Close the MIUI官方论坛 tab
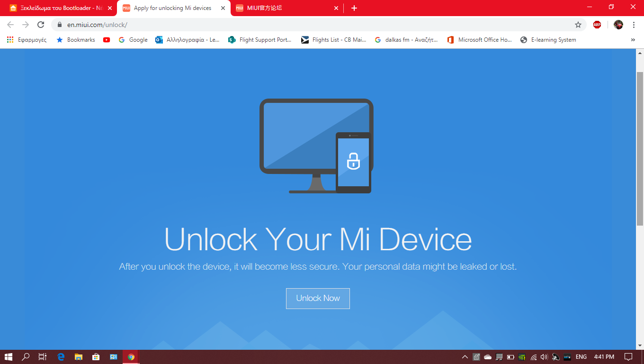This screenshot has height=364, width=644. 337,8
